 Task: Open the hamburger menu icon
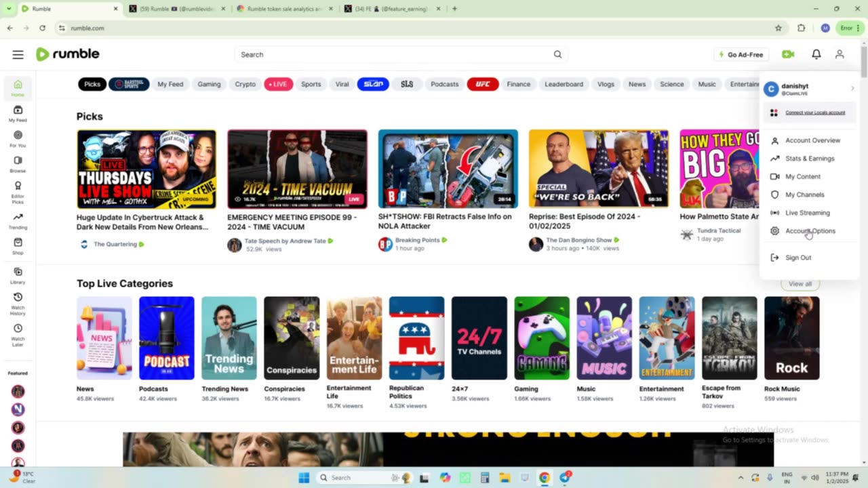(18, 54)
